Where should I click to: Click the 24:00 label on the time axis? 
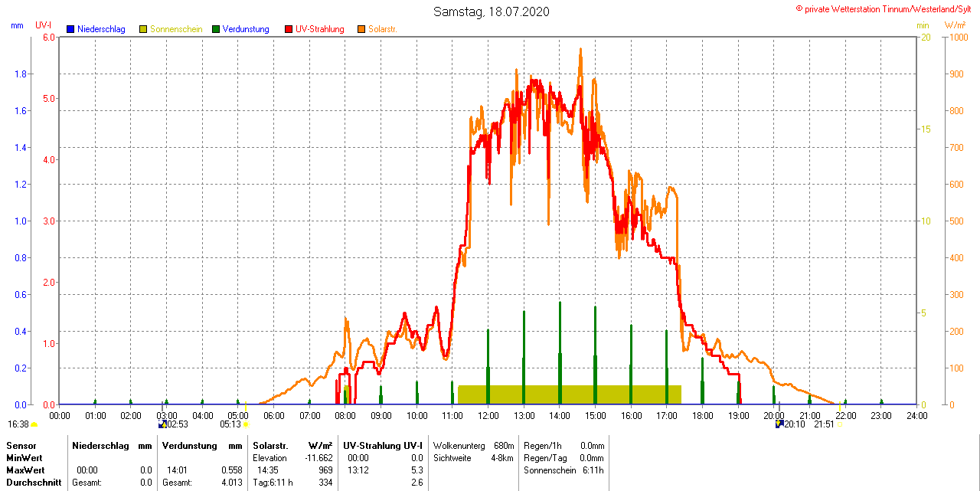coord(916,416)
